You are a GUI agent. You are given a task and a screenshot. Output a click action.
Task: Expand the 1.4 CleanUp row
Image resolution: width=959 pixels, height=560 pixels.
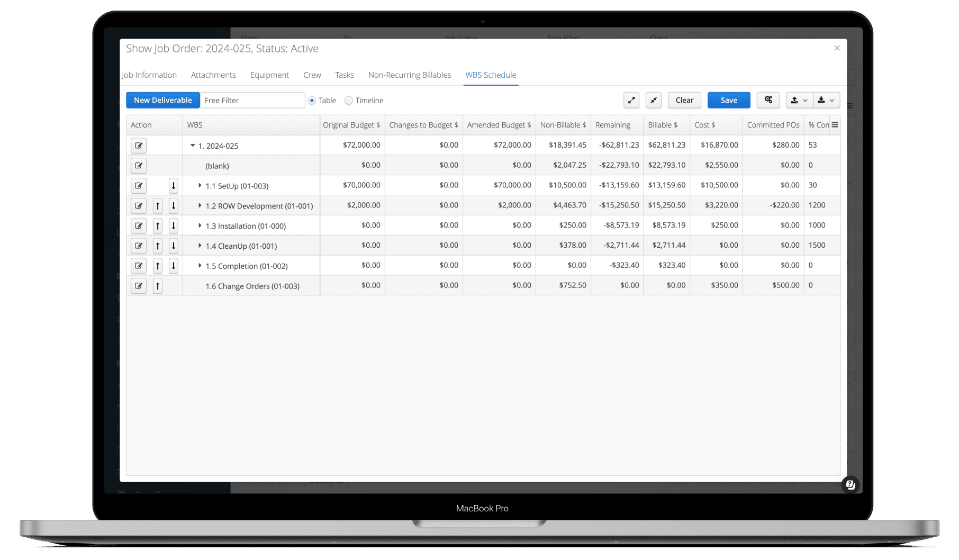[x=200, y=246]
